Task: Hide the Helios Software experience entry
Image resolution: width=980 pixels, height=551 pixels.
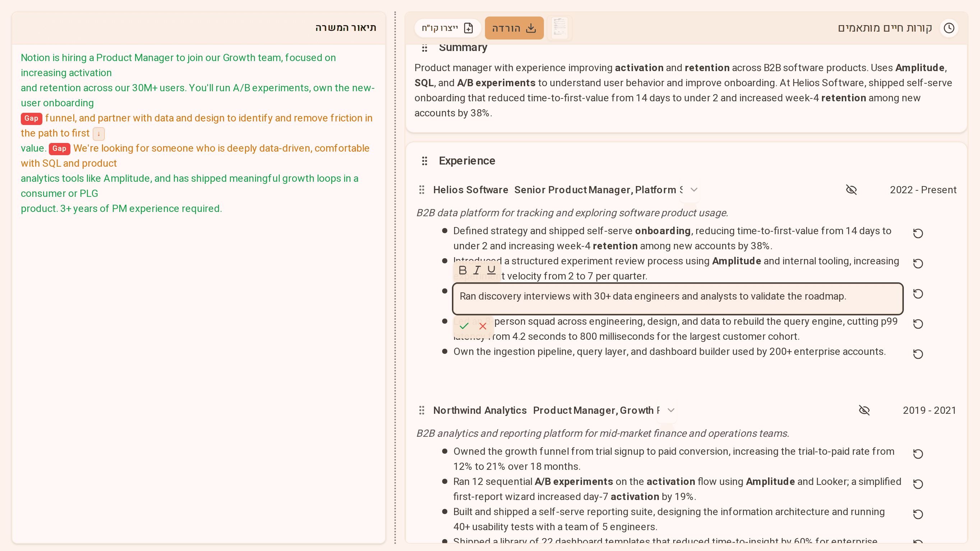Action: click(851, 190)
